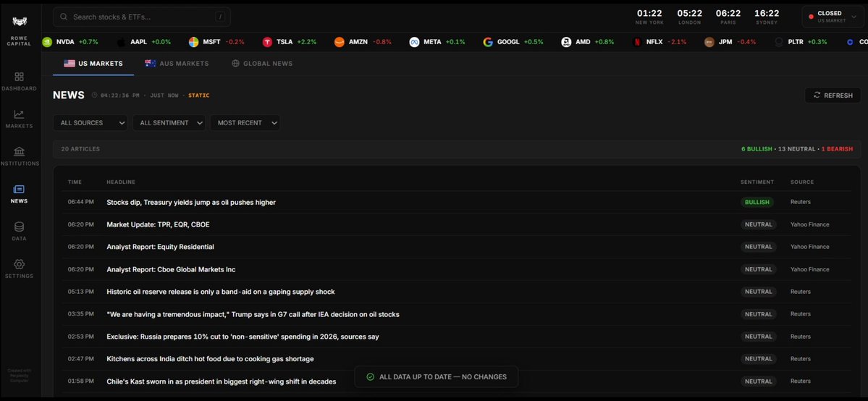The width and height of the screenshot is (868, 401).
Task: Switch to the US Markets tab
Action: tap(93, 64)
